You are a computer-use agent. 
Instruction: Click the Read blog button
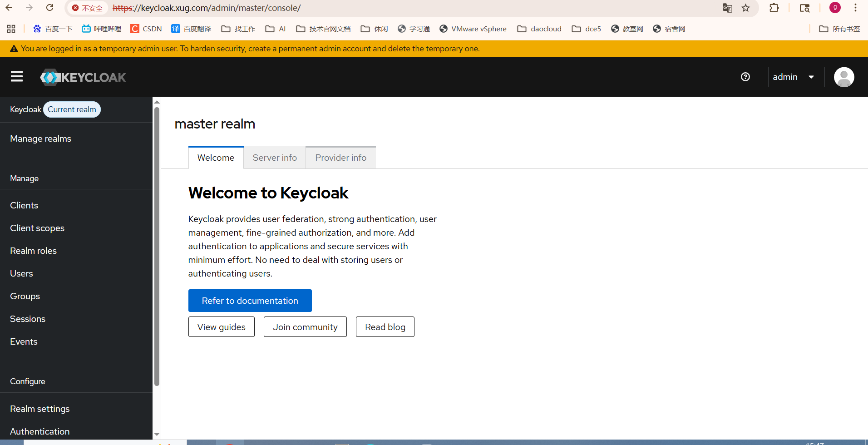(385, 327)
